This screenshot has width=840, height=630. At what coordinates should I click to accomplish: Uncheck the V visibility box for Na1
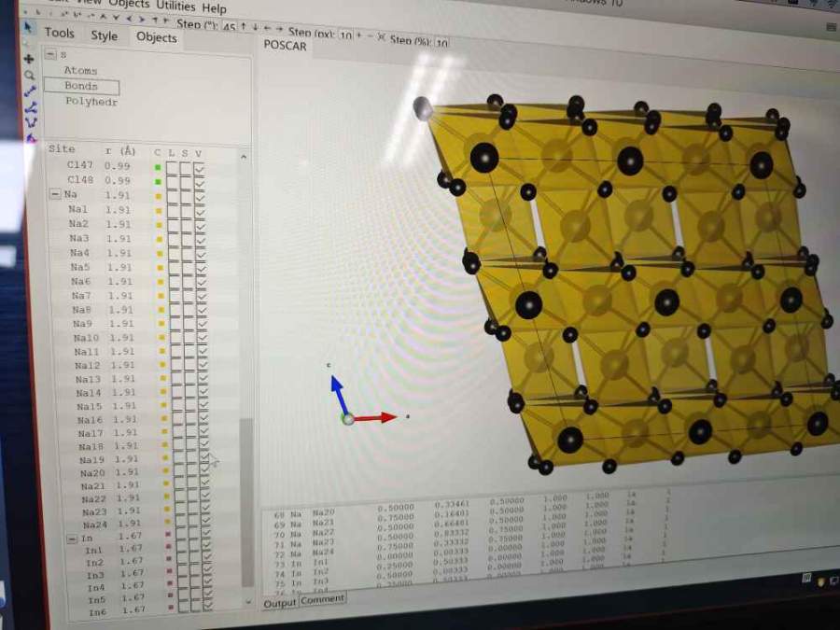pyautogui.click(x=200, y=210)
